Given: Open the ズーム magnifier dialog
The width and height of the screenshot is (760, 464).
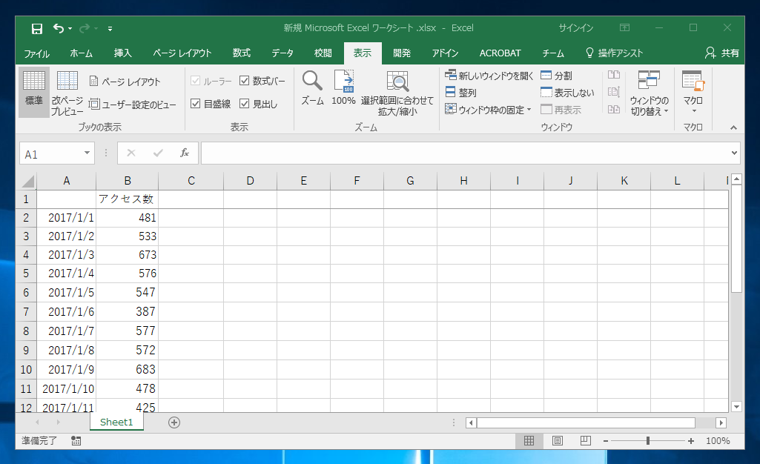Looking at the screenshot, I should pos(312,88).
